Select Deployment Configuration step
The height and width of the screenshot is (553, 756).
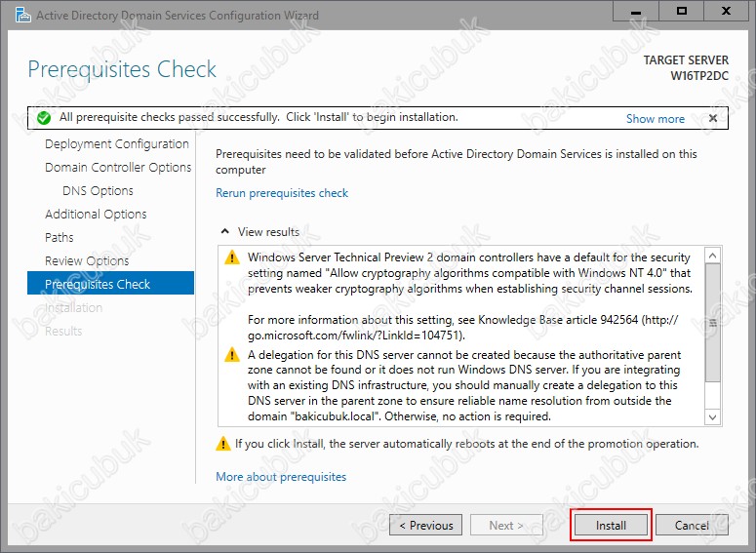(x=116, y=143)
